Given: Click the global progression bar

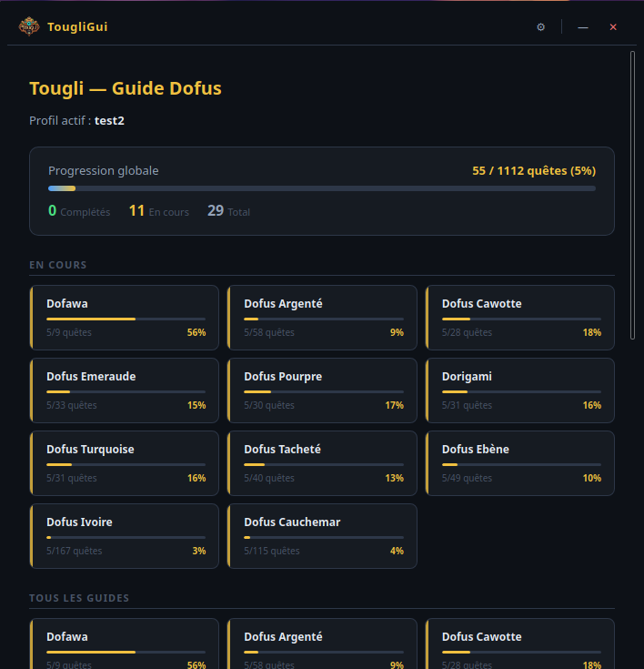Looking at the screenshot, I should pos(322,188).
